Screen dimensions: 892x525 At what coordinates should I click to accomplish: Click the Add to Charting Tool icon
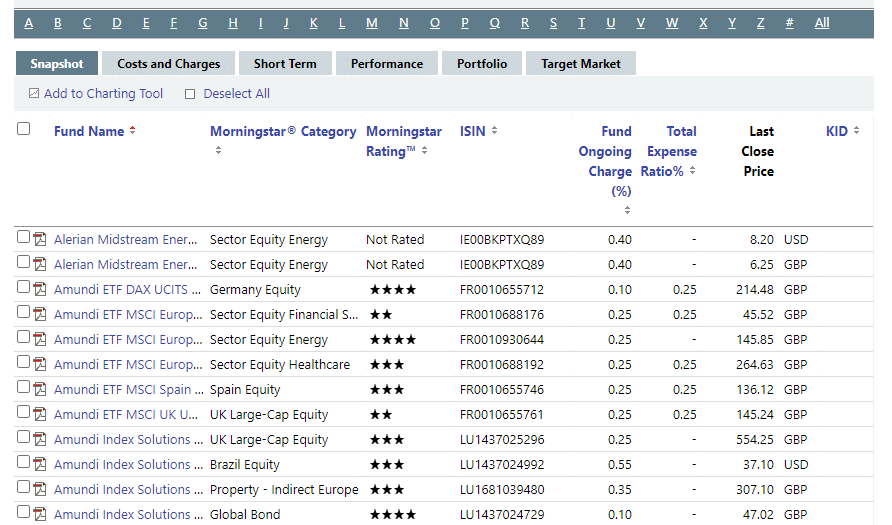pyautogui.click(x=34, y=93)
